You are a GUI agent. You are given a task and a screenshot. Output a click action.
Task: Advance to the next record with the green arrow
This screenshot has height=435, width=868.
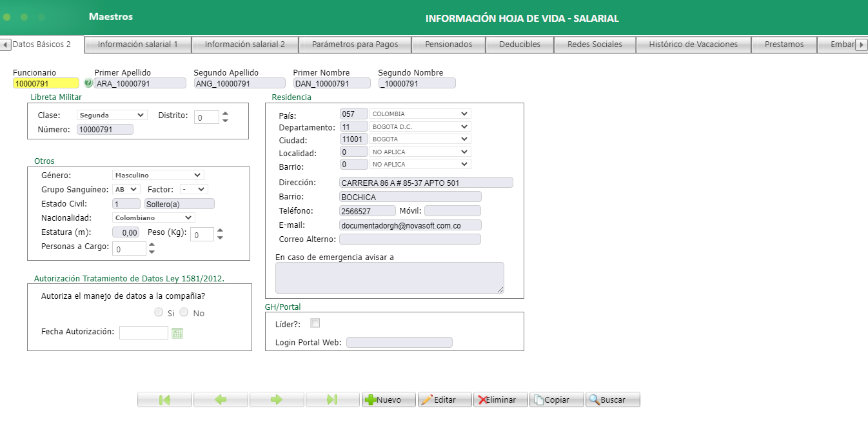coord(276,399)
